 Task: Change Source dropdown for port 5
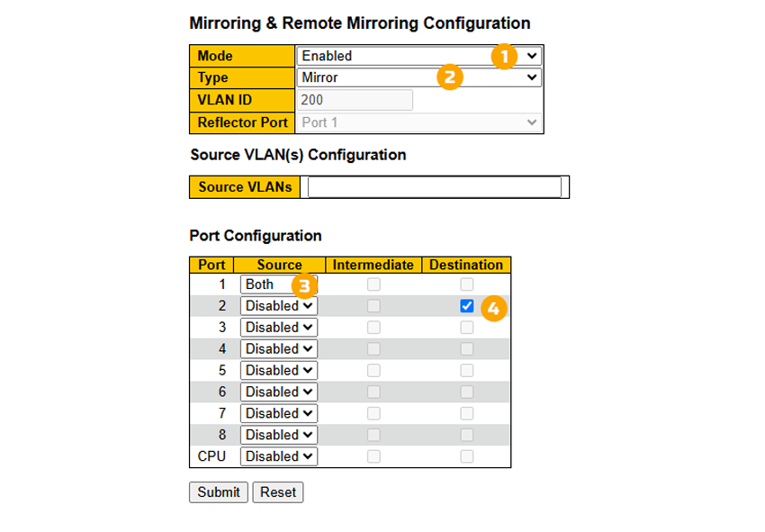279,371
